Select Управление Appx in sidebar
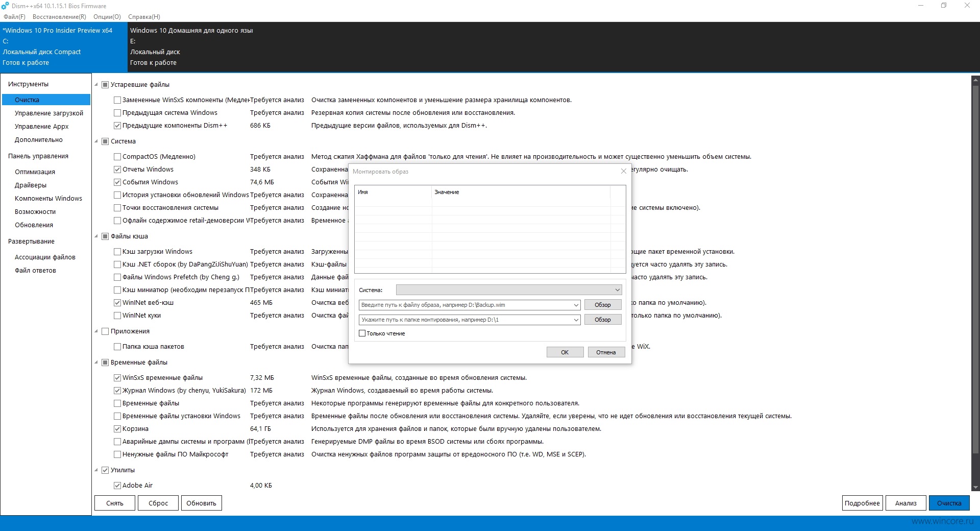 [42, 127]
